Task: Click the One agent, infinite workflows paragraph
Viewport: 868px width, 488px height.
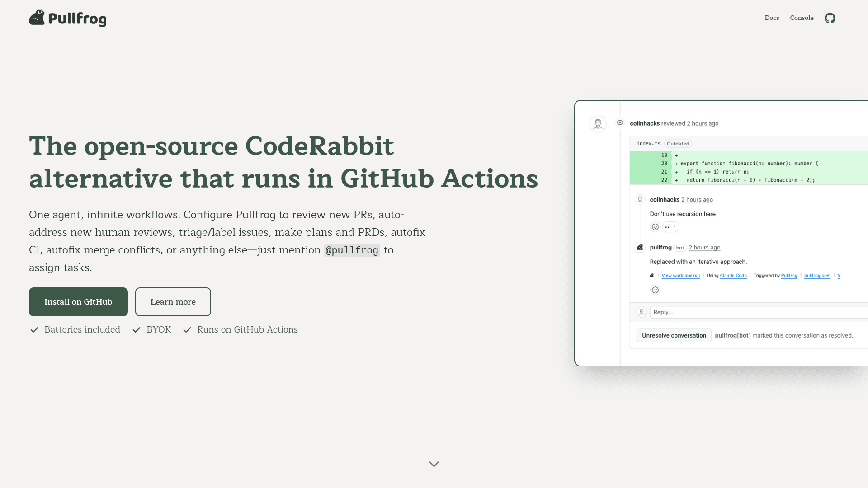Action: tap(227, 241)
